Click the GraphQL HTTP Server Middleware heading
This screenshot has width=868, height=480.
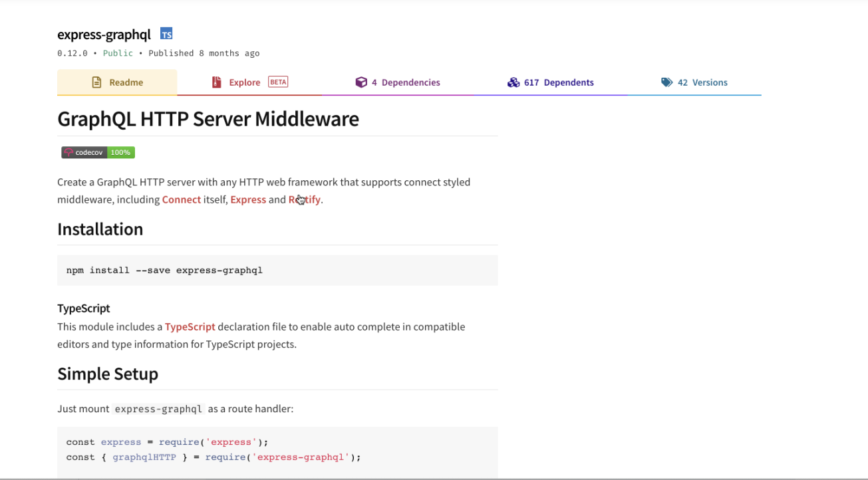point(208,119)
